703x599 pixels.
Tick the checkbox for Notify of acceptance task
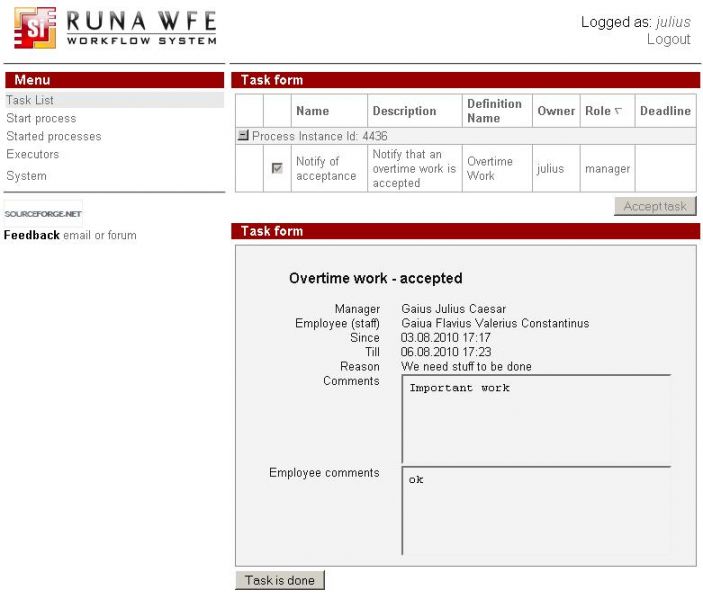(277, 169)
